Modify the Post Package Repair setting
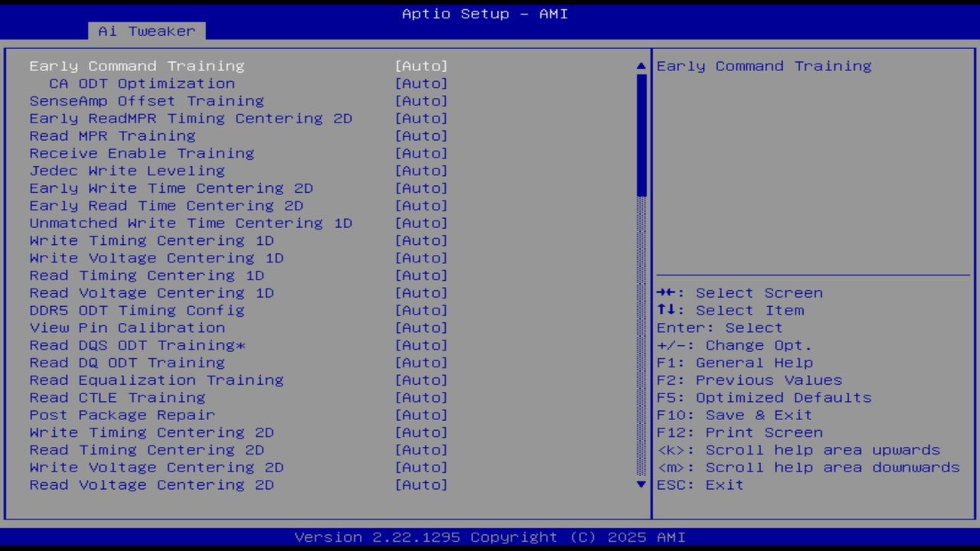 coord(421,415)
